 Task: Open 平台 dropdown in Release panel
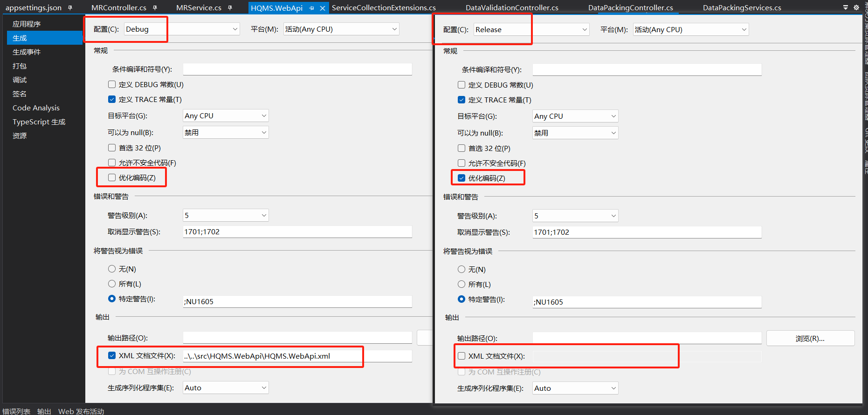pyautogui.click(x=691, y=29)
